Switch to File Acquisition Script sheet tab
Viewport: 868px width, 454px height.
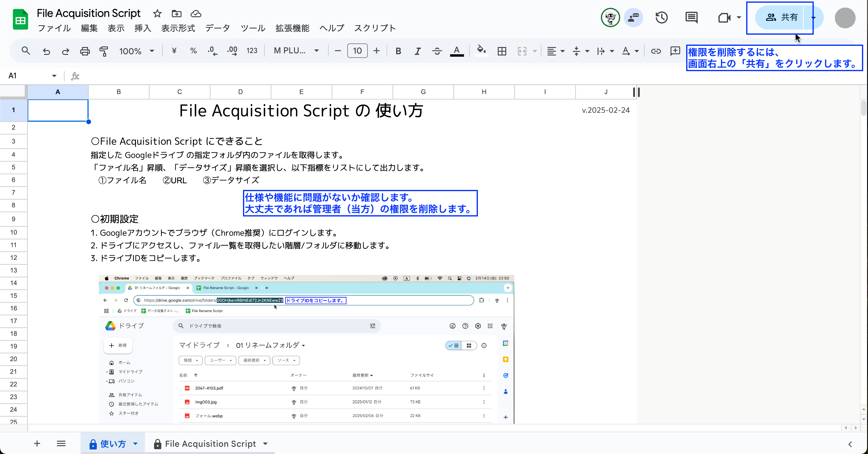(210, 443)
